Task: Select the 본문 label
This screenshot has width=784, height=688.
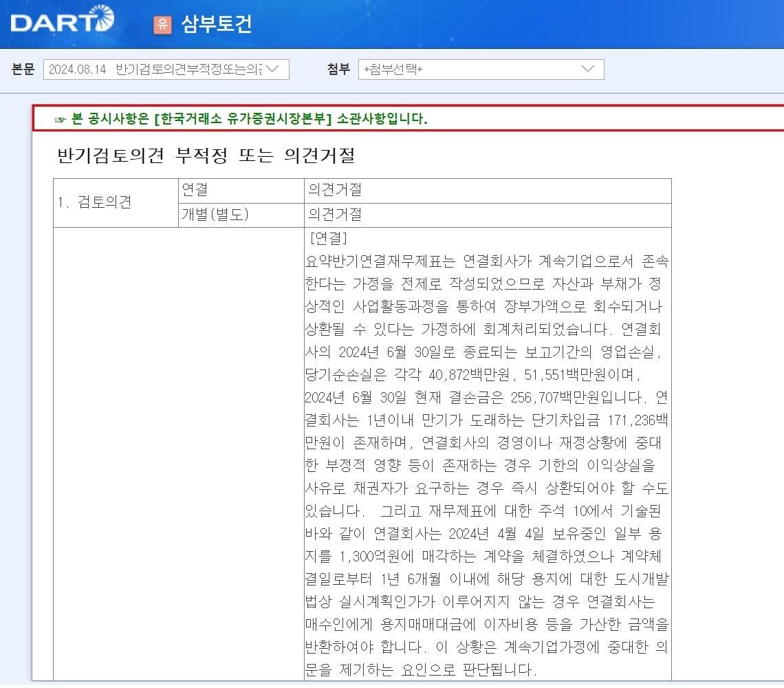Action: pos(24,69)
